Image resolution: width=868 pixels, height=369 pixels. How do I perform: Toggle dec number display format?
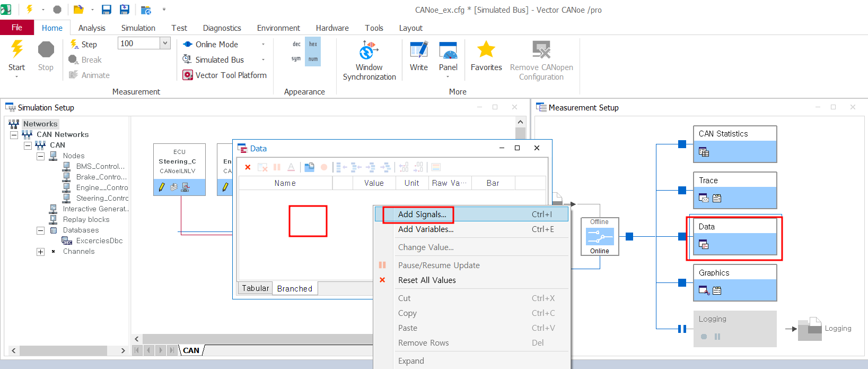click(296, 44)
